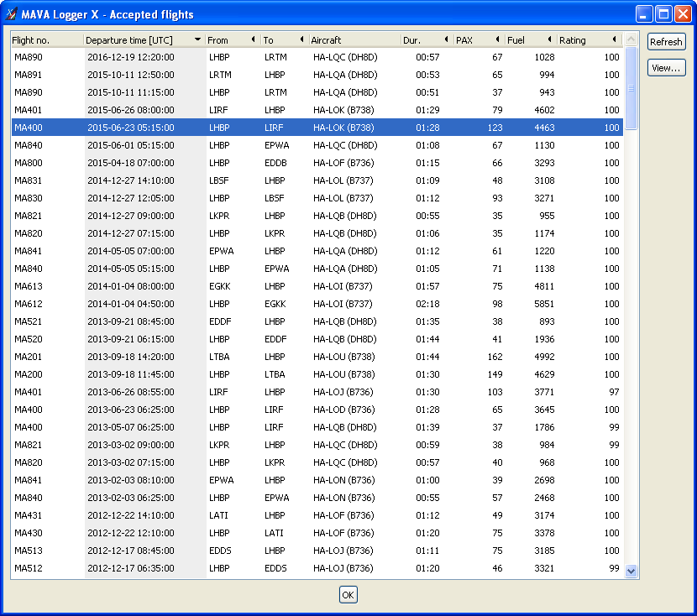Open the View... button
This screenshot has width=697, height=616.
coord(666,68)
